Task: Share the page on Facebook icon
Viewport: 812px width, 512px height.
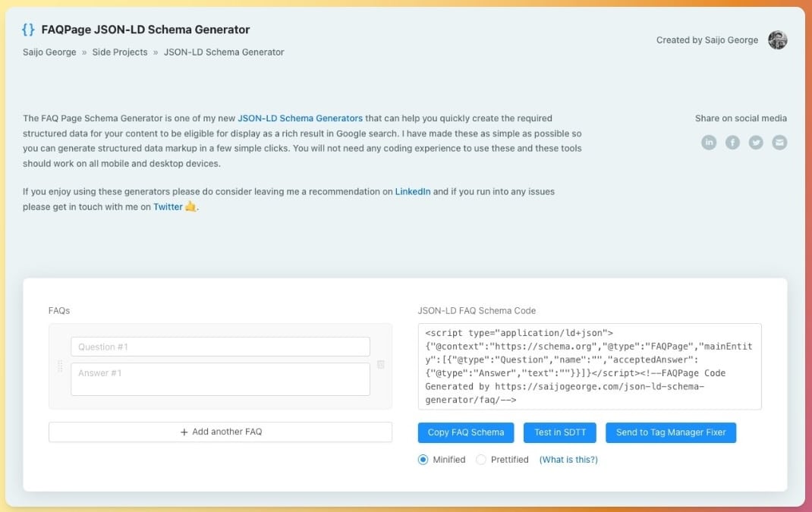Action: click(x=732, y=143)
